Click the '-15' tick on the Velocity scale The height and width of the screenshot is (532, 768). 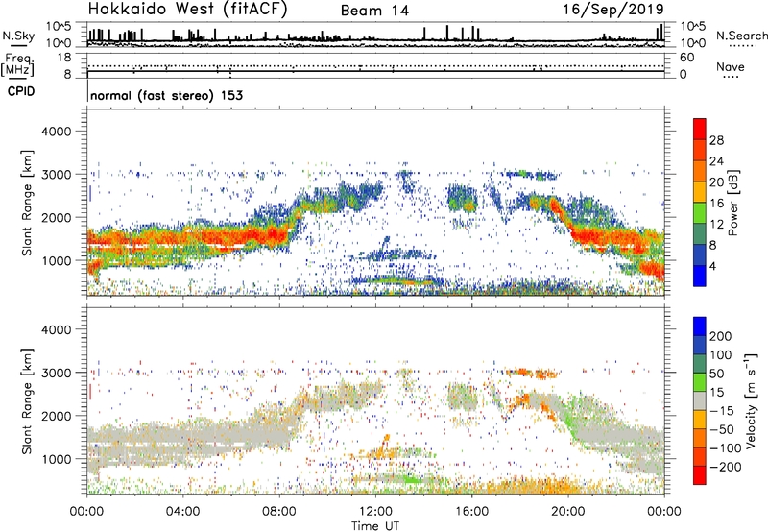coord(722,410)
